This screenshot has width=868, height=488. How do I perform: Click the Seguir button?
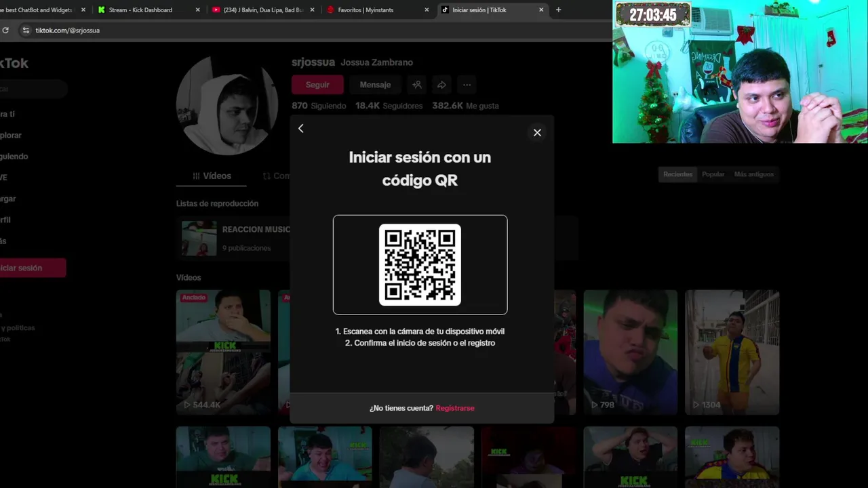point(317,85)
